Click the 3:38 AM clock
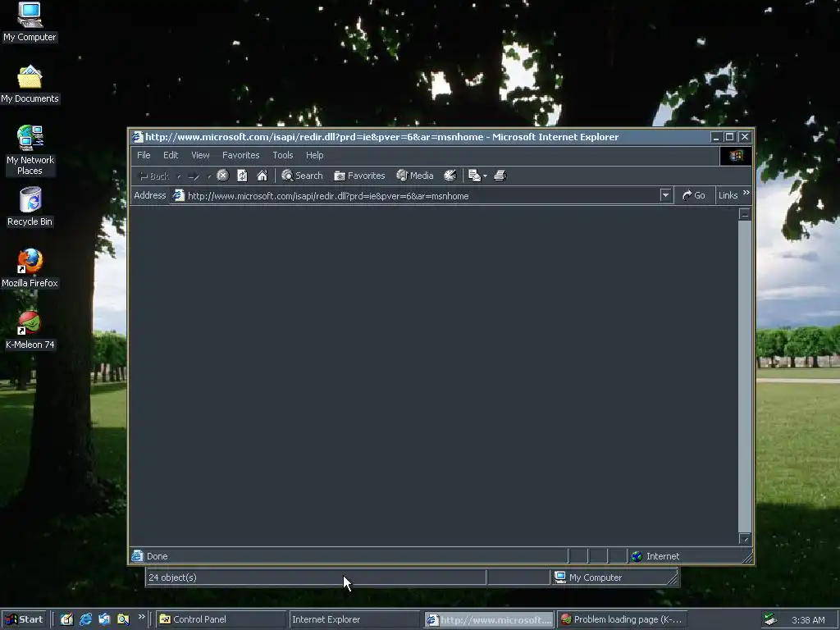 (808, 620)
